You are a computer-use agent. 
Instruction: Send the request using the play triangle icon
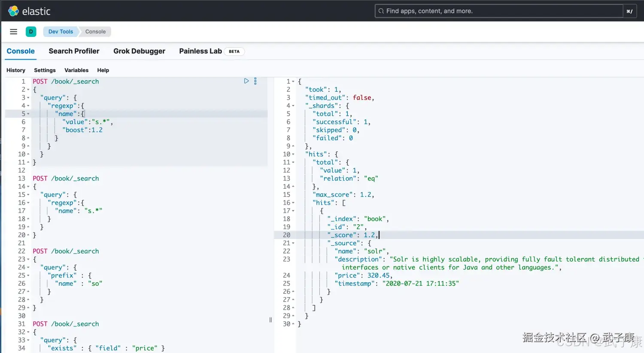(246, 81)
